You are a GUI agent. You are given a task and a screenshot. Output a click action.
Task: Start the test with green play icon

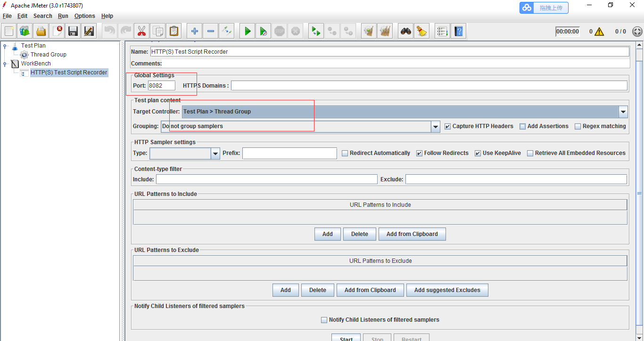[247, 31]
